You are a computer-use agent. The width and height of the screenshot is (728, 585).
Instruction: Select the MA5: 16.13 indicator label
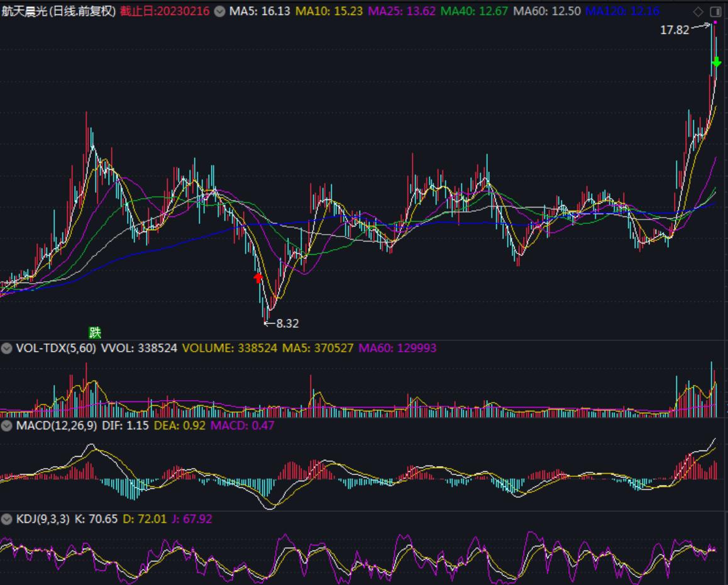[260, 11]
